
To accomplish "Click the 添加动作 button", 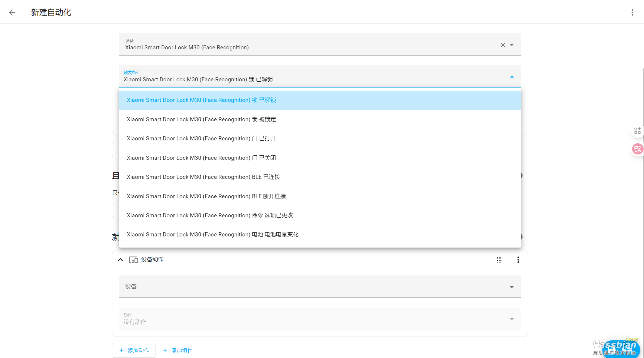I will pos(134,350).
